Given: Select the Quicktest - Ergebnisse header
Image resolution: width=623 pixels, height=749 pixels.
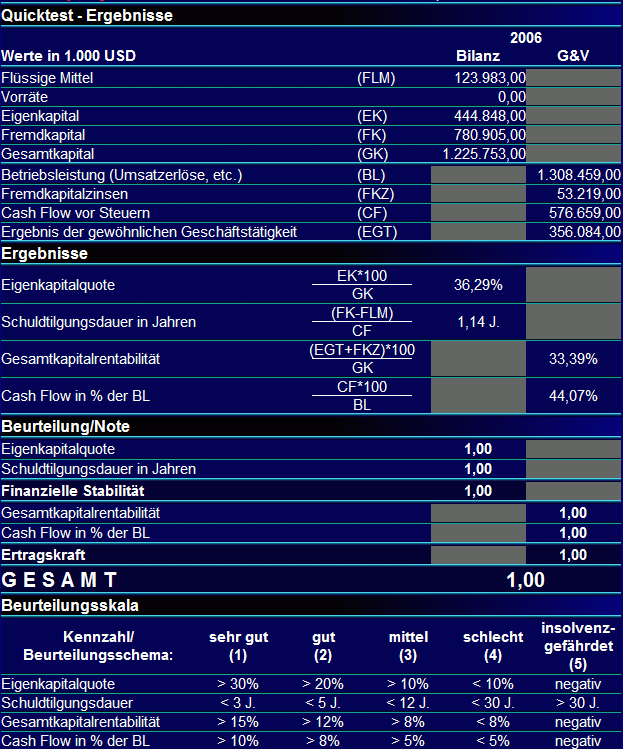Looking at the screenshot, I should point(87,16).
